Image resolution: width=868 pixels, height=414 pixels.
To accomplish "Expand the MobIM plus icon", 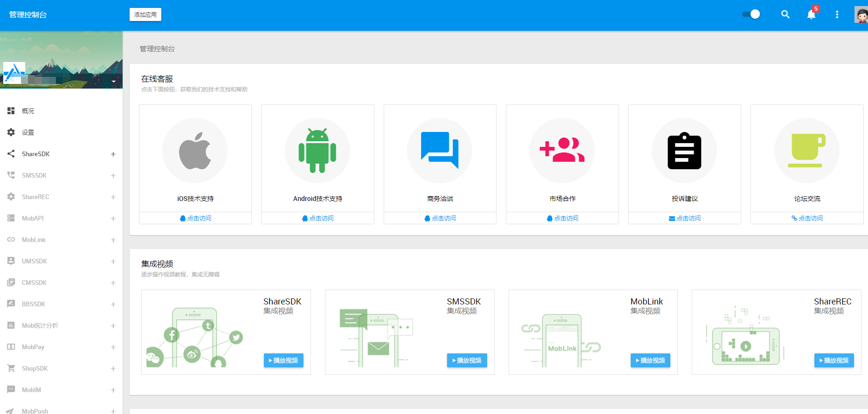I will pyautogui.click(x=113, y=390).
